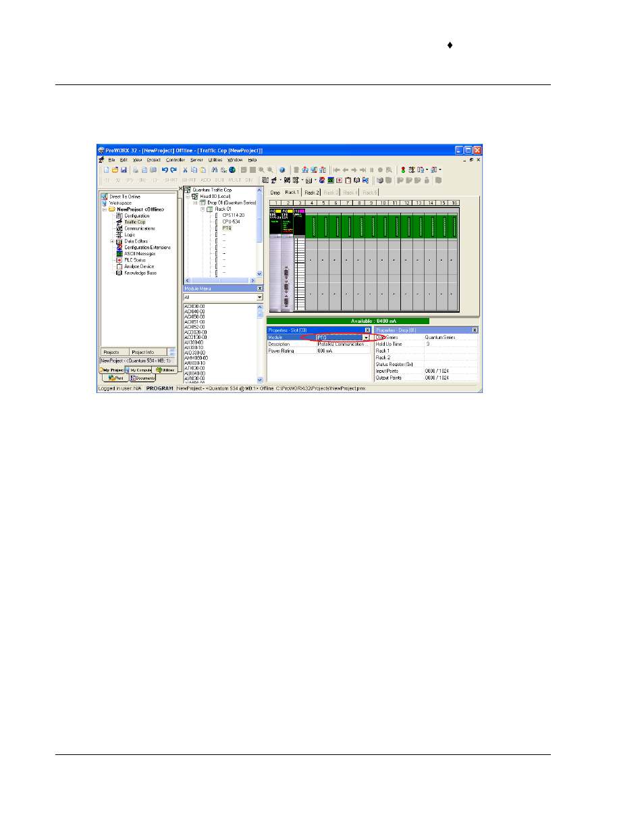
Task: Collapse the NewProject <Offline> tree node
Action: (x=105, y=209)
